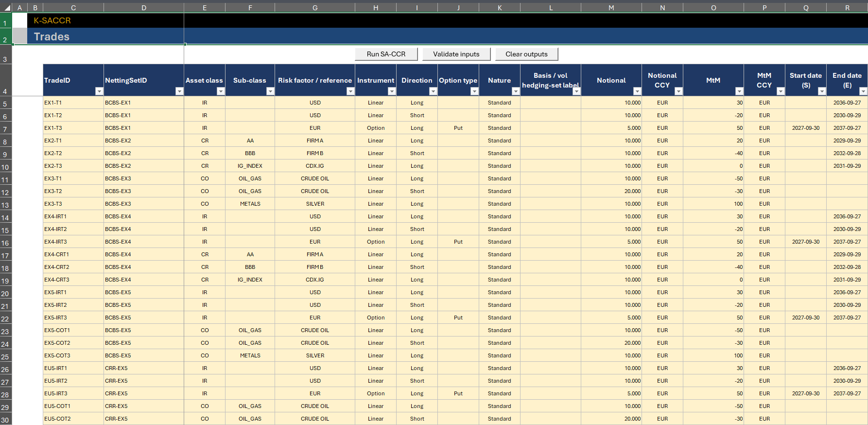Select row 7 by its row header
Viewport: 868px width, 425px height.
click(5, 129)
